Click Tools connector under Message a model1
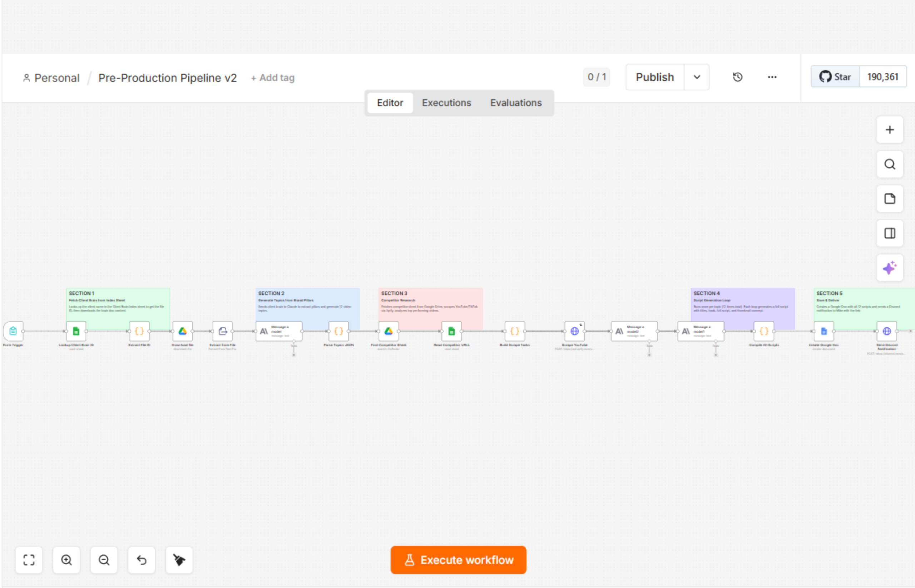915x588 pixels. (716, 355)
